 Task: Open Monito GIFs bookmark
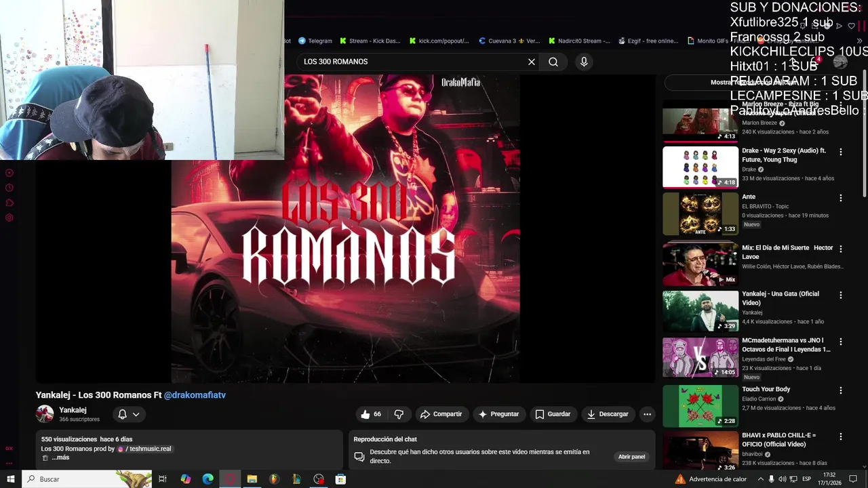[x=718, y=41]
